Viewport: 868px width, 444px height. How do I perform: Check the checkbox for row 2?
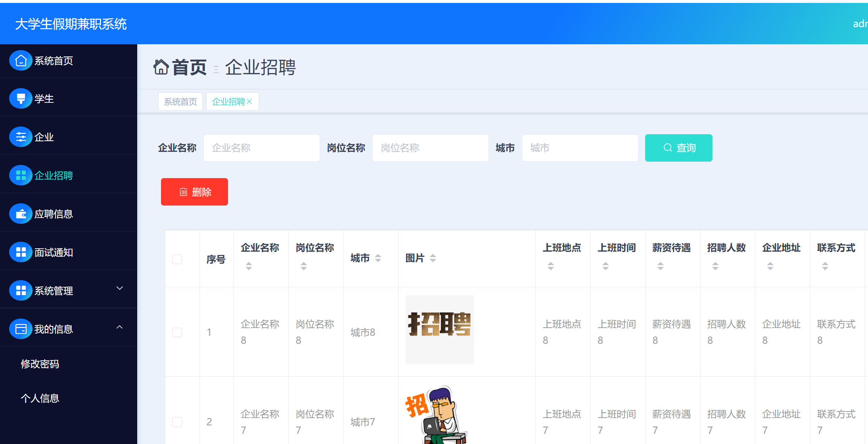click(x=177, y=422)
